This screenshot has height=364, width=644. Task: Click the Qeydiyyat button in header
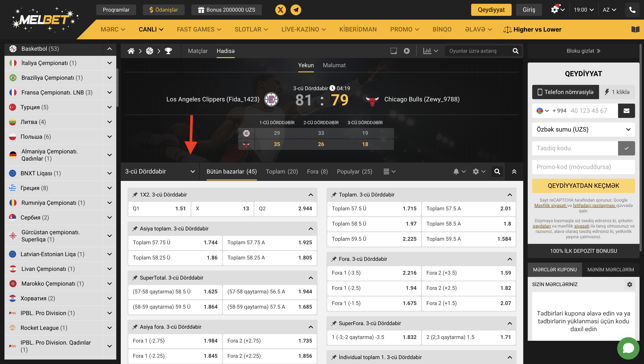(x=491, y=10)
